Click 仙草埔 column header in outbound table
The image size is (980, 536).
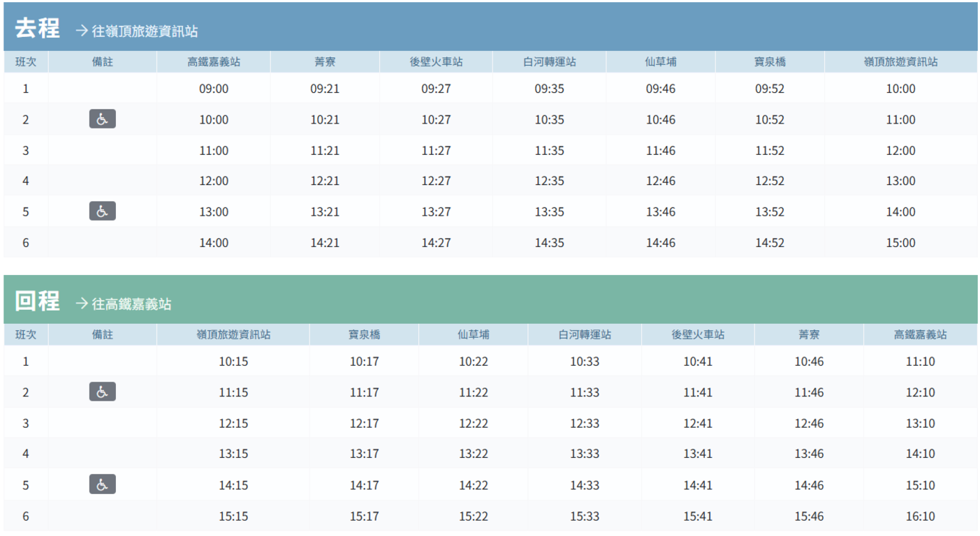(660, 62)
